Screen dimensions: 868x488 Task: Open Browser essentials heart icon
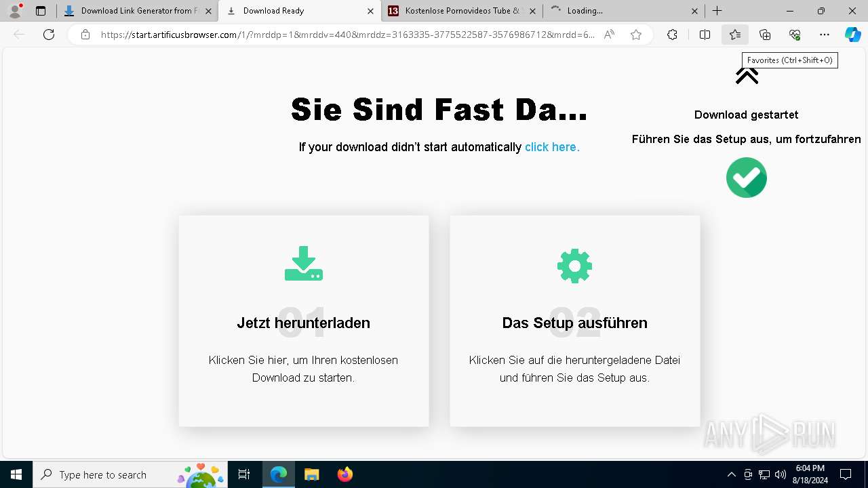click(795, 35)
